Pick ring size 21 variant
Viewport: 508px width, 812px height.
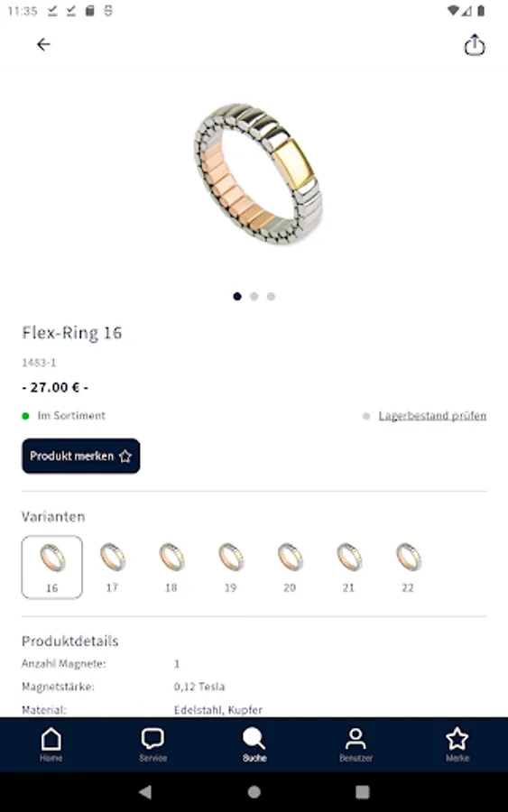coord(348,567)
